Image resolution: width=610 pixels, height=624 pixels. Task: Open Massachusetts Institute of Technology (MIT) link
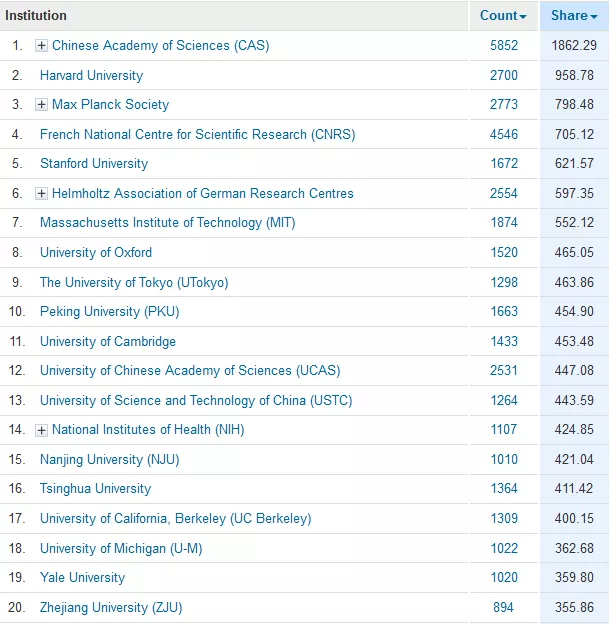tap(167, 223)
